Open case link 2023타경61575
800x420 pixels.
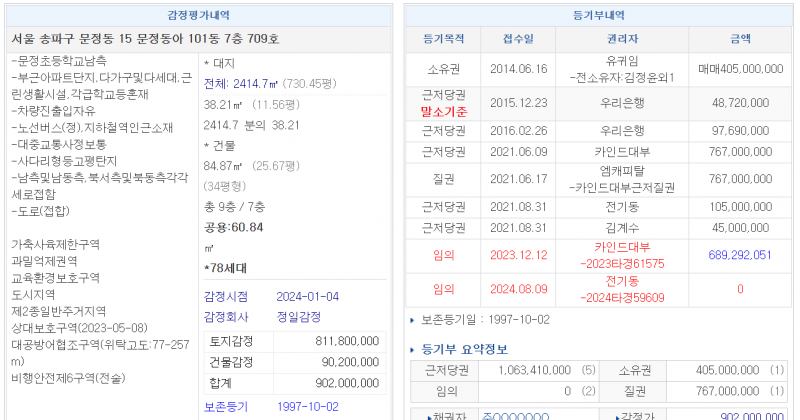tap(622, 263)
